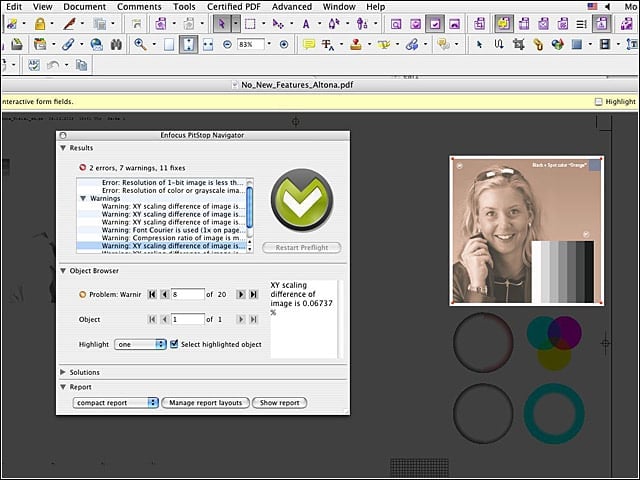Click the large green checkmark Navigator button
Viewport: 640px width, 480px height.
pyautogui.click(x=302, y=200)
